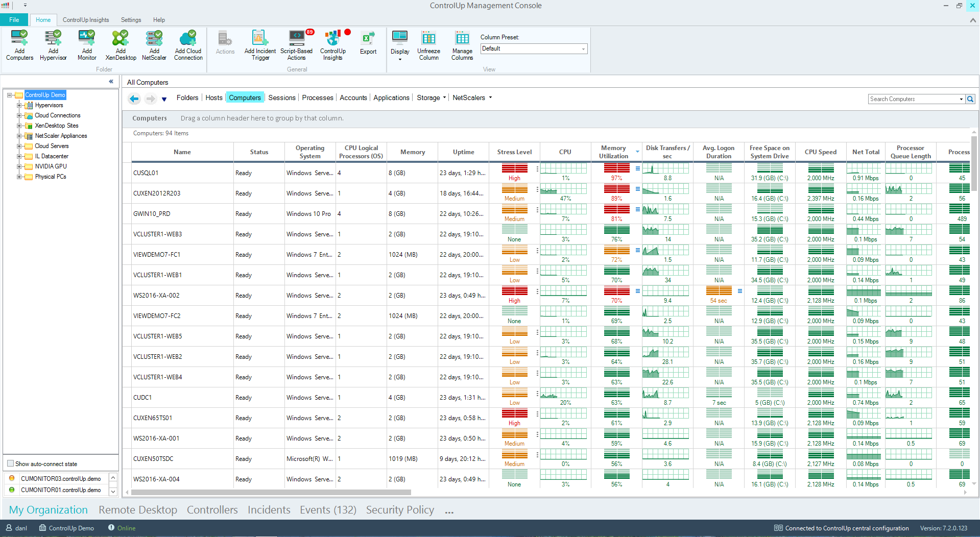Click the horizontal scrollbar of the grid

click(271, 493)
